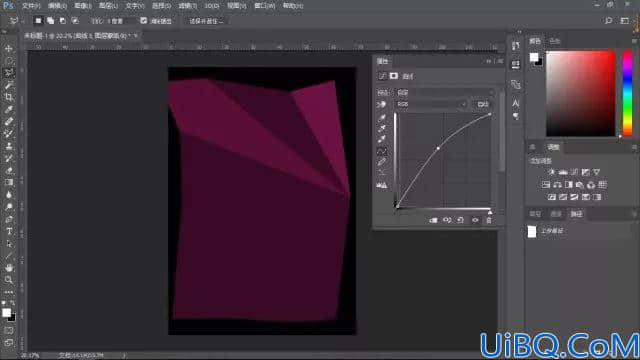Click the gray point eyedropper in Curves
The width and height of the screenshot is (640, 360).
(x=382, y=129)
